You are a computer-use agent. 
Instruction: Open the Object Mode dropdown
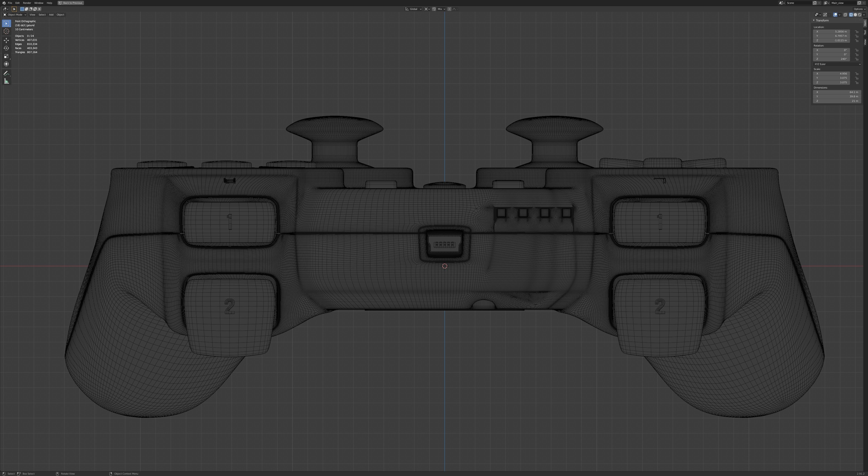[15, 15]
